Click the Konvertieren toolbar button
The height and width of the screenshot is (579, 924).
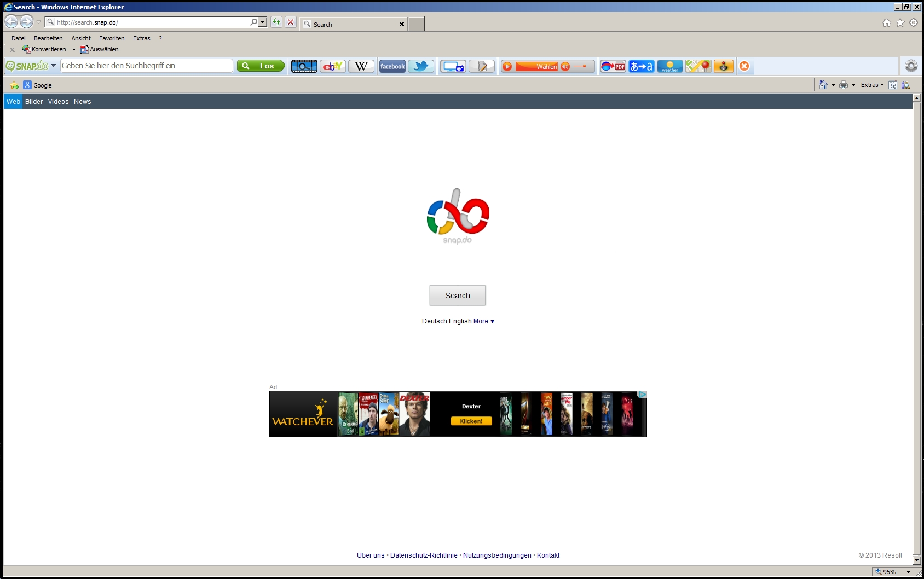[x=44, y=49]
